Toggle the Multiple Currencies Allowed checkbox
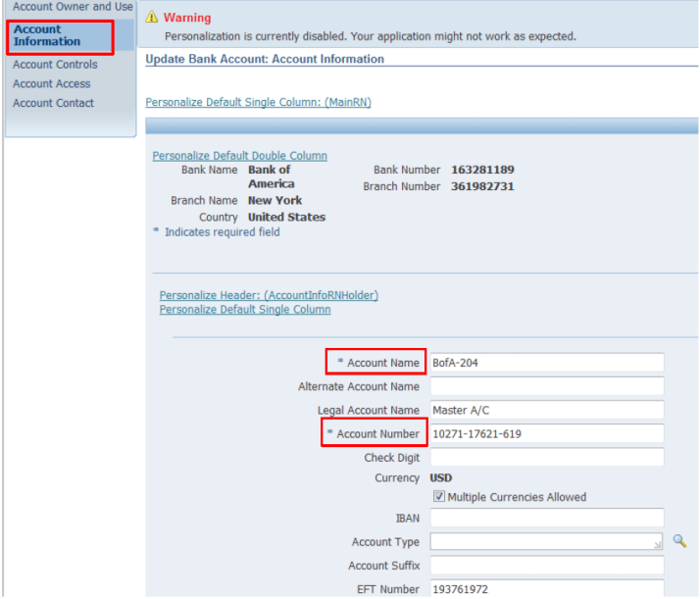The image size is (700, 599). (439, 497)
